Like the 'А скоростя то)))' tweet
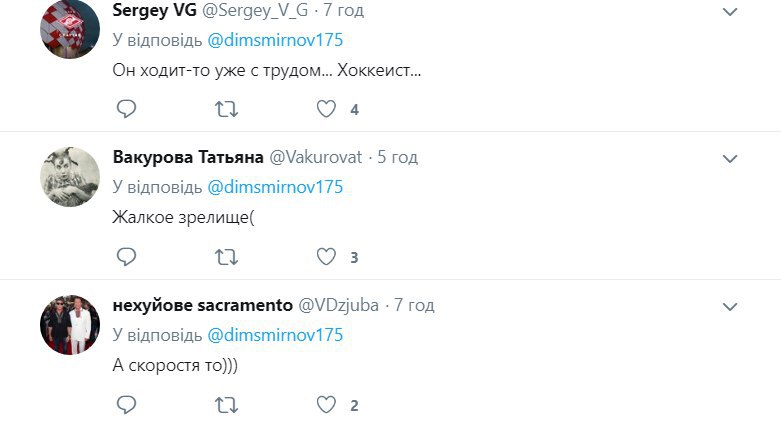Screen dimensions: 781x421 [326, 404]
